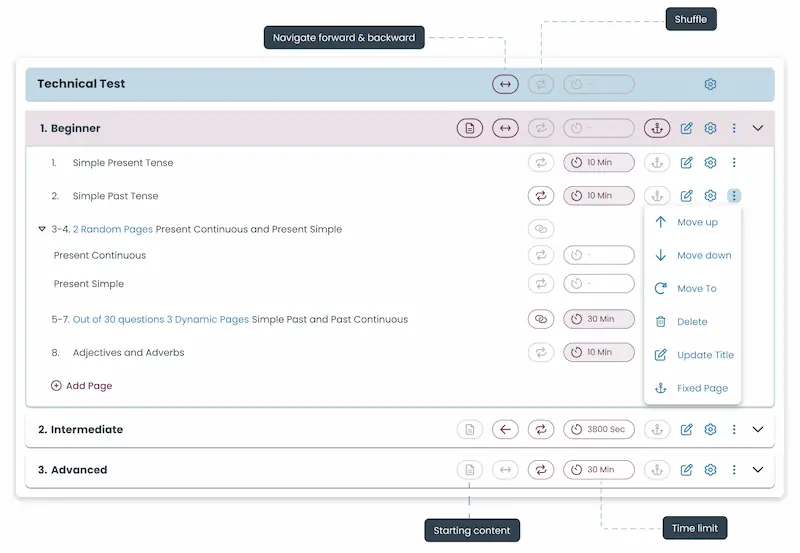Edit Simple Past Tense page
This screenshot has height=553, width=800.
686,195
